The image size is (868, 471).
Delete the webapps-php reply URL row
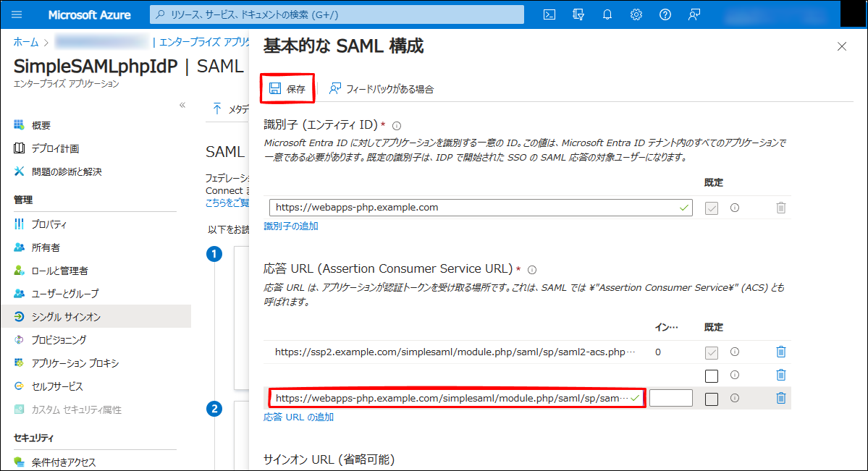[x=780, y=398]
